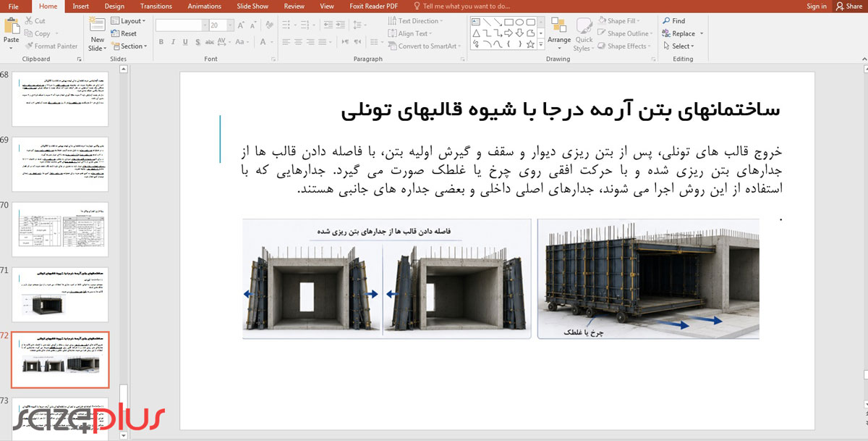Select the Arc shape

click(487, 44)
